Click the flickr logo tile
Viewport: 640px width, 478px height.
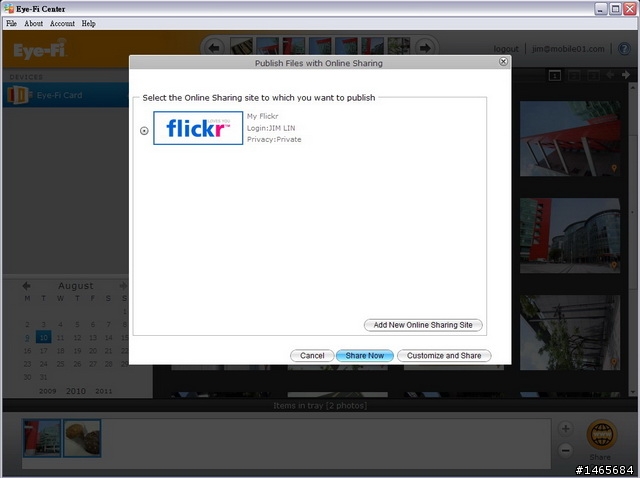click(x=198, y=128)
